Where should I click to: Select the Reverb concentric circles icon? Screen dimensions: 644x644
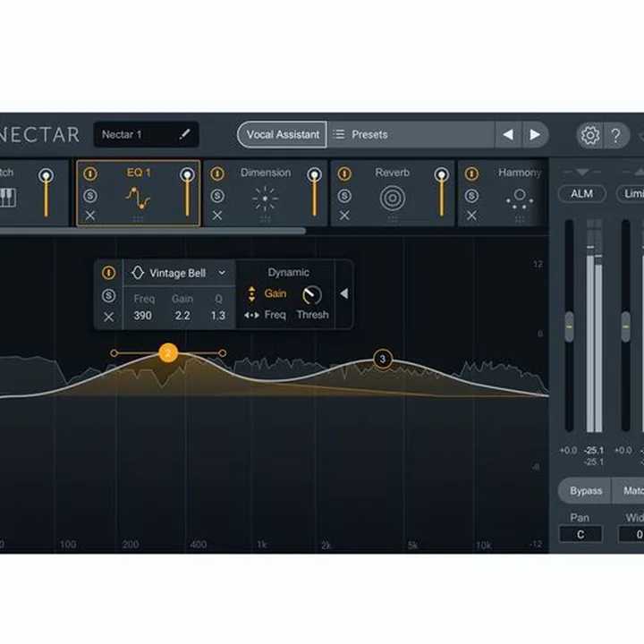pos(393,198)
